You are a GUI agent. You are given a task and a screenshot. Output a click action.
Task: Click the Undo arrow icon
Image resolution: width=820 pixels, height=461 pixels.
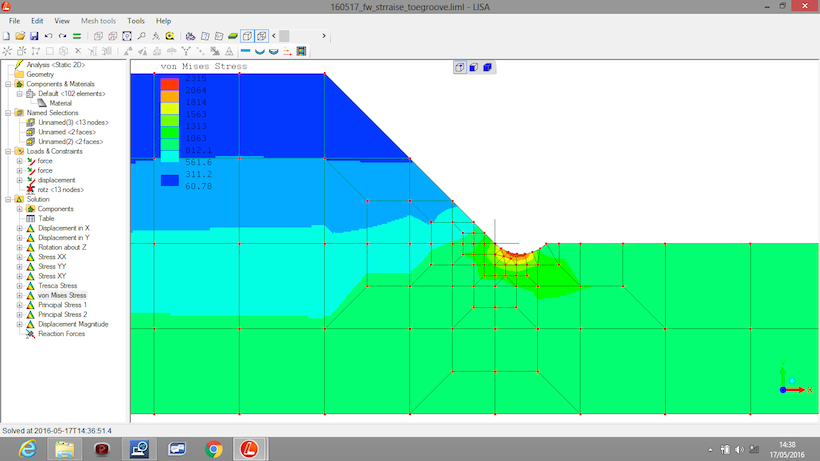pos(48,36)
